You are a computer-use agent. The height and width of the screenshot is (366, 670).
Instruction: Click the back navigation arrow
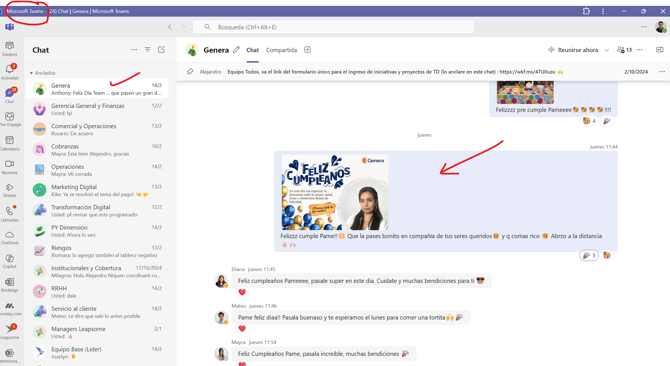tap(170, 27)
